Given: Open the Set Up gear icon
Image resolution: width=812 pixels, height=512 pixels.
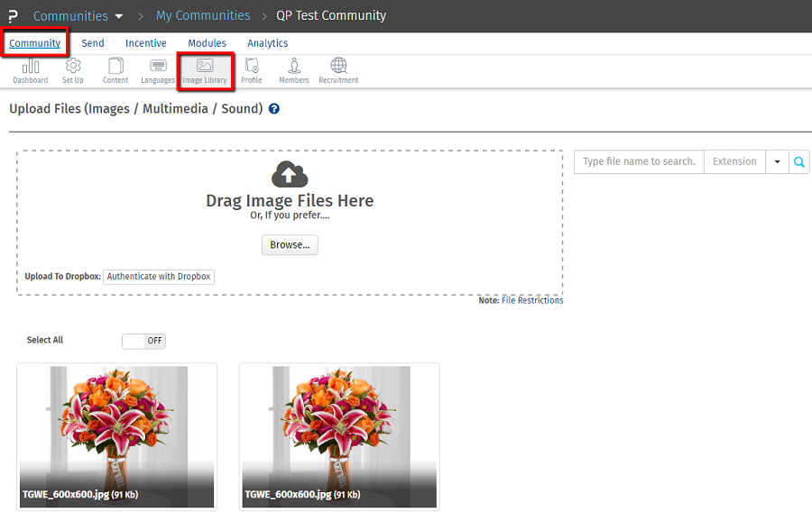Looking at the screenshot, I should click(x=73, y=71).
